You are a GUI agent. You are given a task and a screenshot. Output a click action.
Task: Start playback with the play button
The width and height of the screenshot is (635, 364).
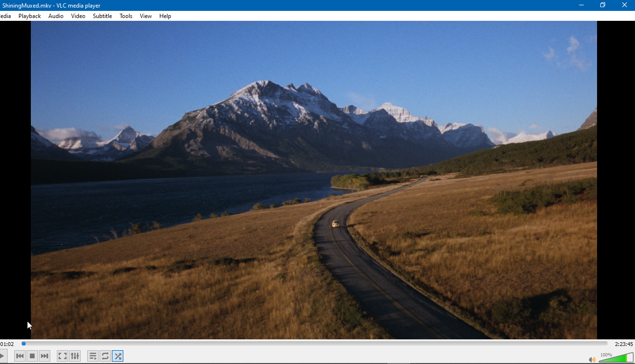pyautogui.click(x=2, y=355)
